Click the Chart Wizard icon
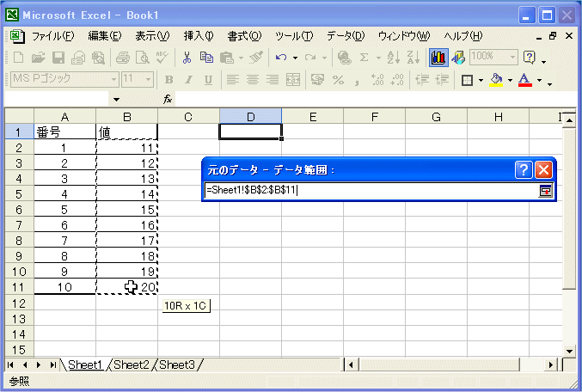The height and width of the screenshot is (392, 582). [438, 58]
